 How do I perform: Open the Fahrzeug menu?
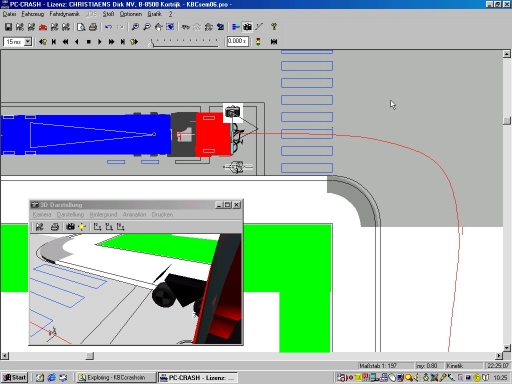[x=33, y=14]
